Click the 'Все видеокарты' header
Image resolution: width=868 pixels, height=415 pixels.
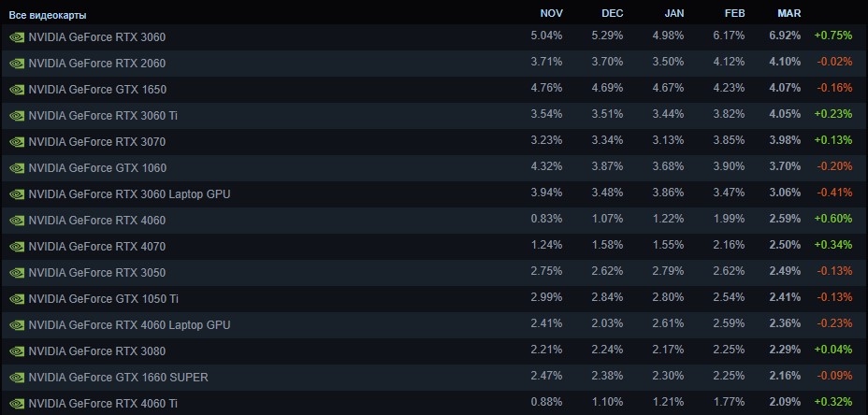[x=48, y=16]
